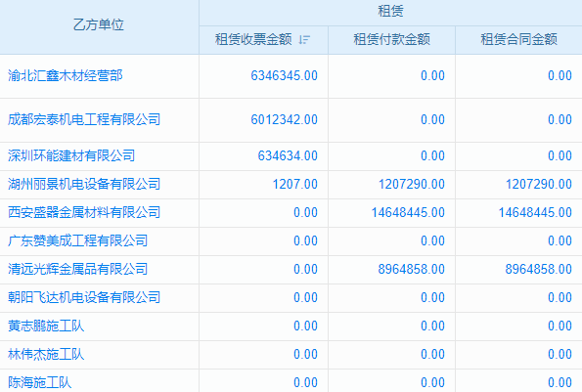582x392 pixels.
Task: Open 陈海施工队 link
Action: [40, 382]
